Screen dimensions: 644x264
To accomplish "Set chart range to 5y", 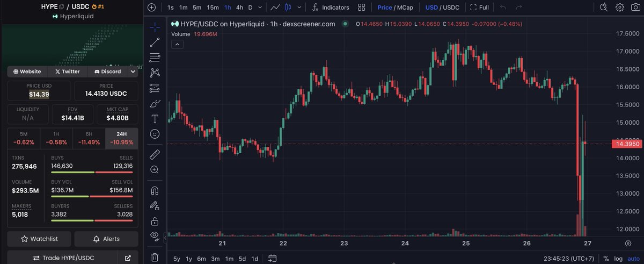I will click(x=177, y=259).
